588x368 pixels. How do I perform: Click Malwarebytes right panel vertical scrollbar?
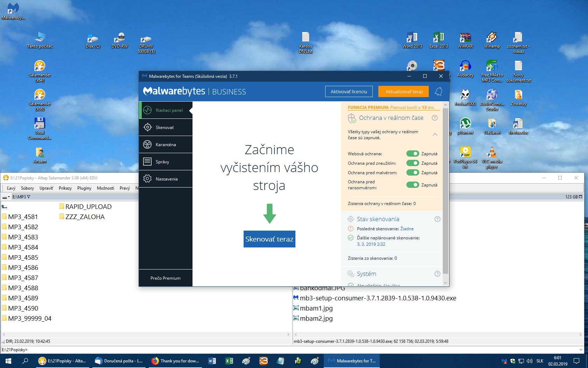[446, 191]
